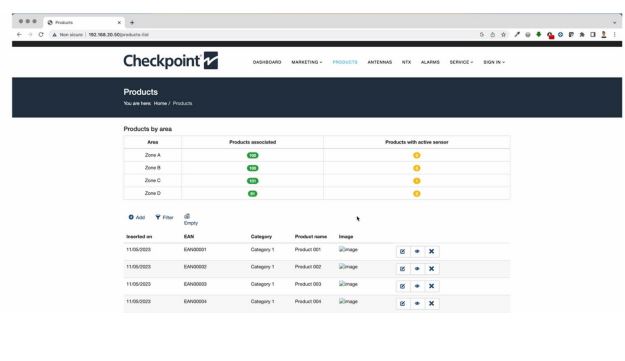Reload the Products page

(41, 35)
